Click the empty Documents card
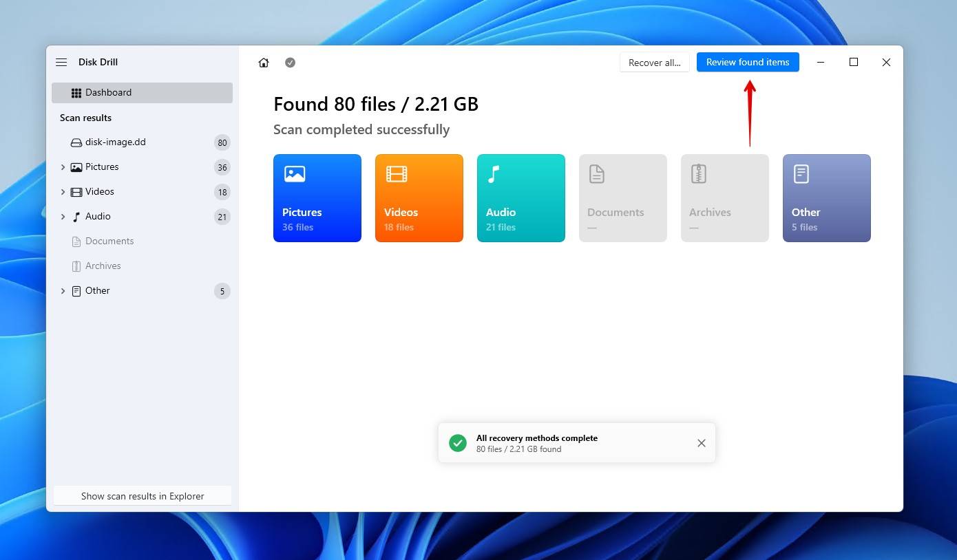The width and height of the screenshot is (957, 560). click(623, 198)
